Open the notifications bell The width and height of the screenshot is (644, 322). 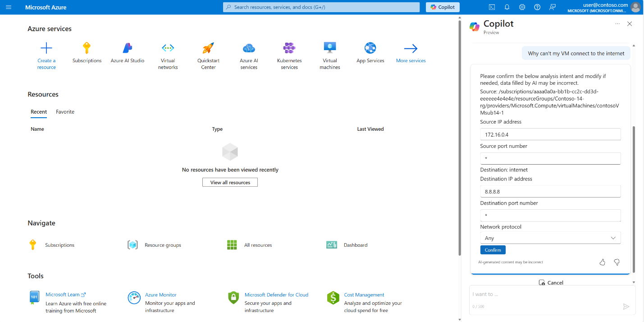[507, 7]
